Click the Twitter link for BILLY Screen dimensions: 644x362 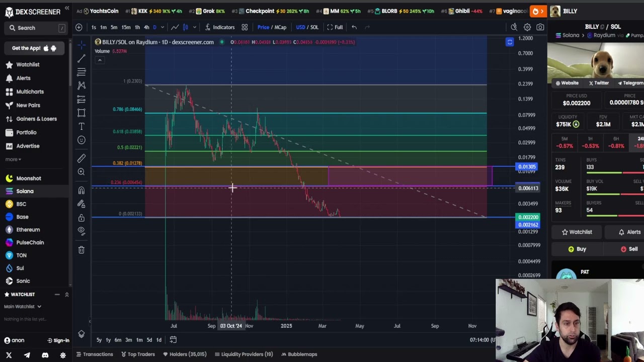(x=599, y=83)
